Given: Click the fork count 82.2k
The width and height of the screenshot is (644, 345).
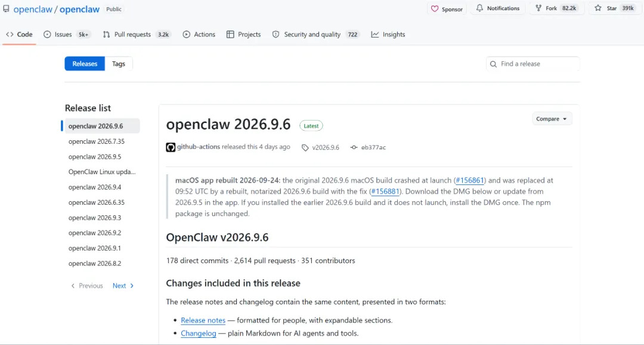Looking at the screenshot, I should tap(569, 8).
